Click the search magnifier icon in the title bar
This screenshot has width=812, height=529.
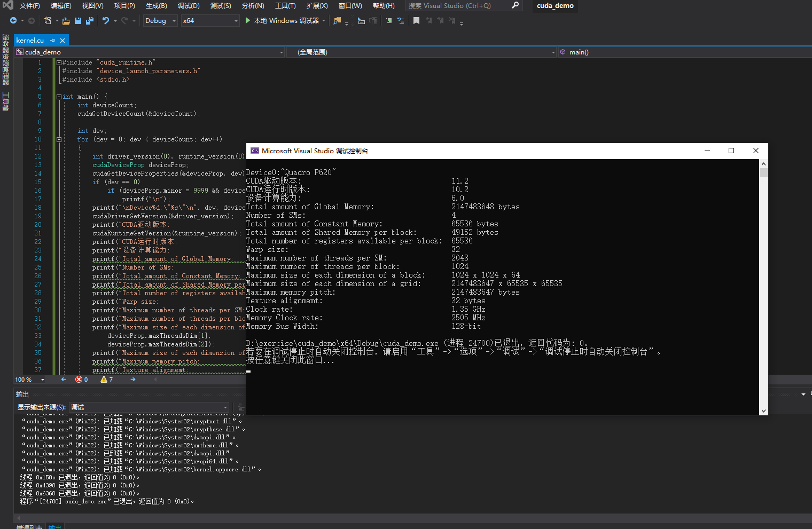[515, 5]
